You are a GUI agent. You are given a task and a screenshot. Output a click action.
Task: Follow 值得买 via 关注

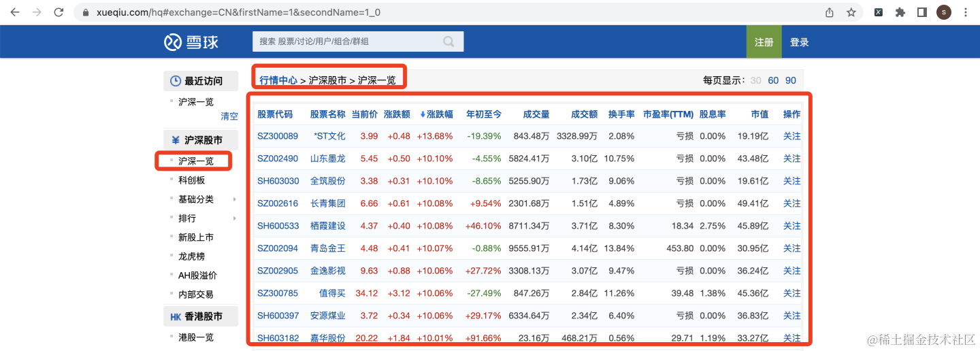click(x=792, y=293)
